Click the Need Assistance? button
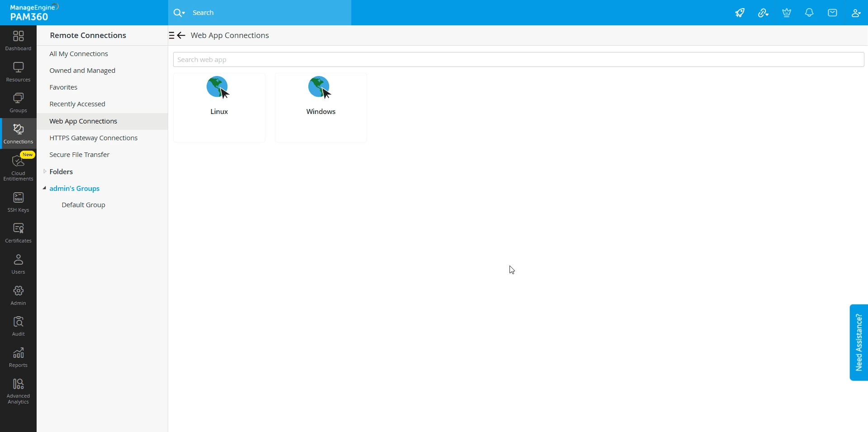 [x=859, y=342]
